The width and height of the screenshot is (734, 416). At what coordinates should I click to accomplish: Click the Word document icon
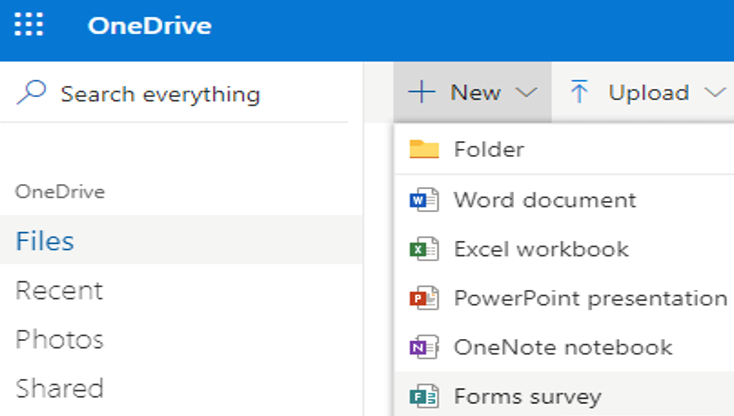(424, 200)
